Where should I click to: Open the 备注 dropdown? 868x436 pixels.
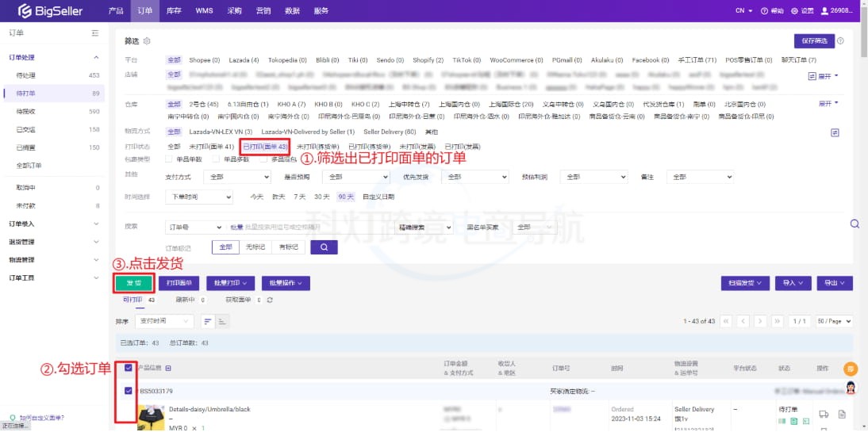(x=700, y=177)
